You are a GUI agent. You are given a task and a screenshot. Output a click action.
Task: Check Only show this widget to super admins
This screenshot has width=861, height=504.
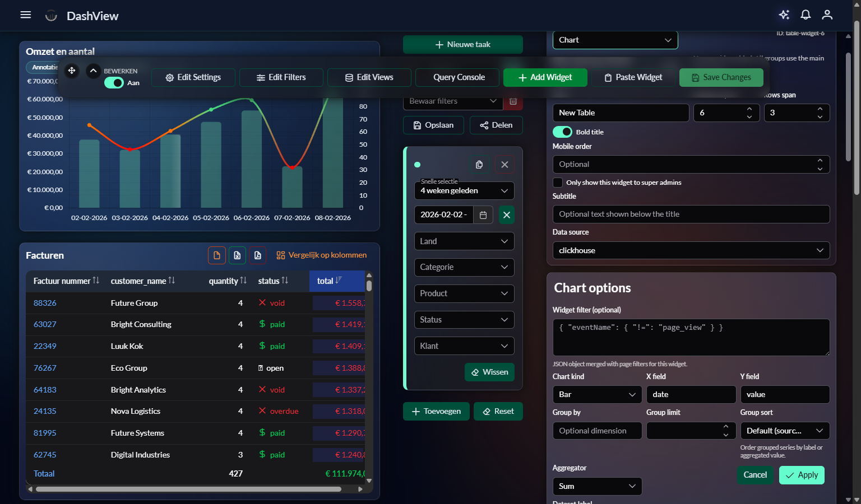[x=558, y=182]
